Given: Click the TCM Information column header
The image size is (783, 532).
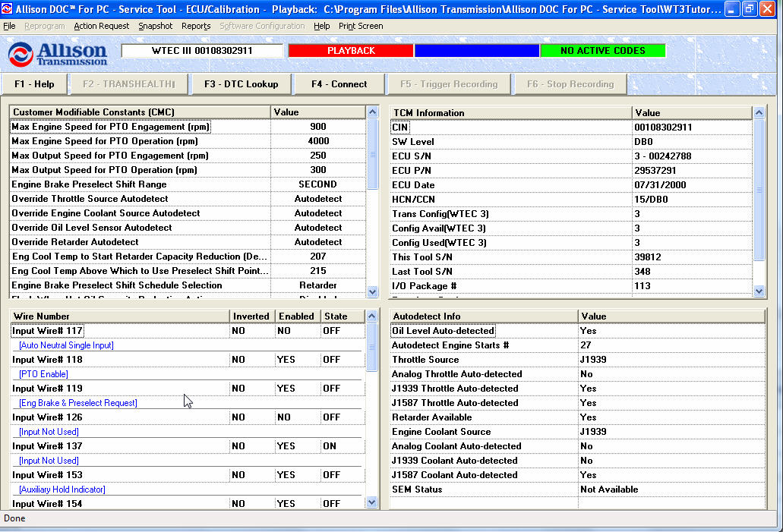Looking at the screenshot, I should (x=511, y=113).
